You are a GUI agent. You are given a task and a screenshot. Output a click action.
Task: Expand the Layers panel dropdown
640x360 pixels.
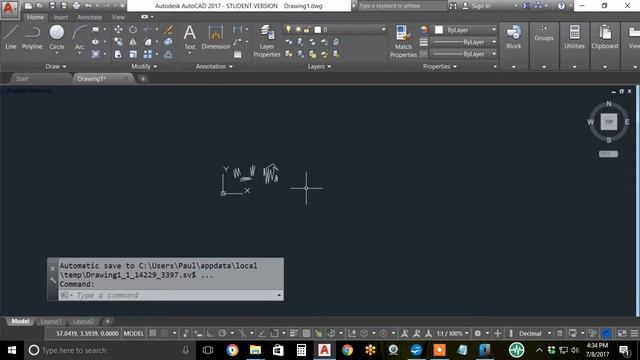[319, 66]
